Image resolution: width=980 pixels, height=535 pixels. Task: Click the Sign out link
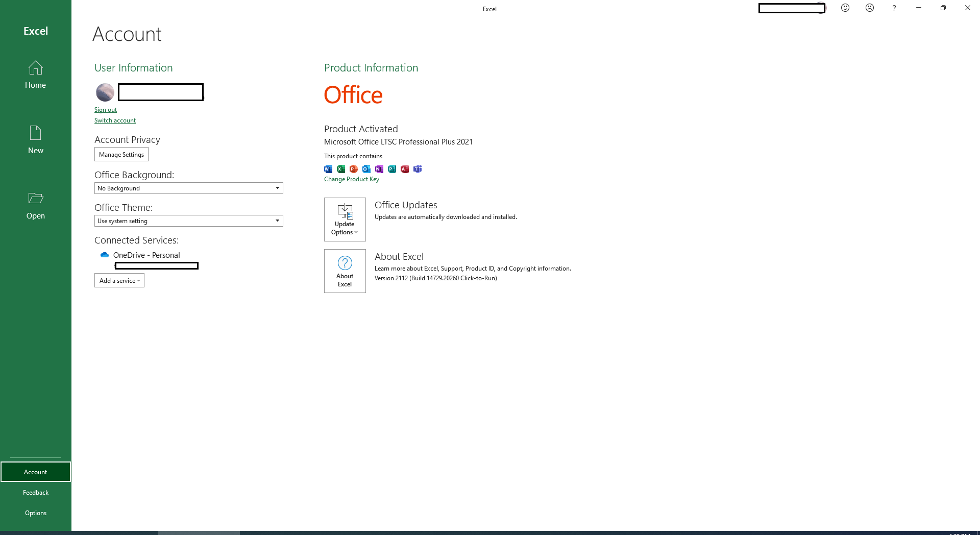pos(106,110)
